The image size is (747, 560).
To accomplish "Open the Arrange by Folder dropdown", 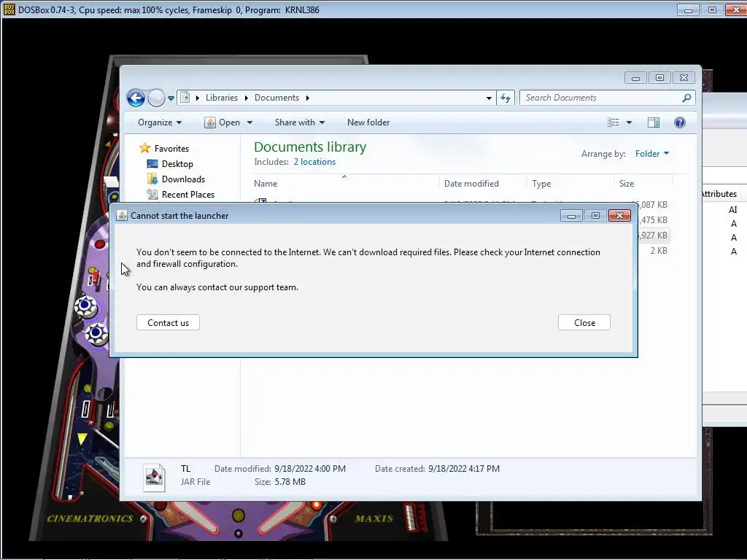I will 651,153.
